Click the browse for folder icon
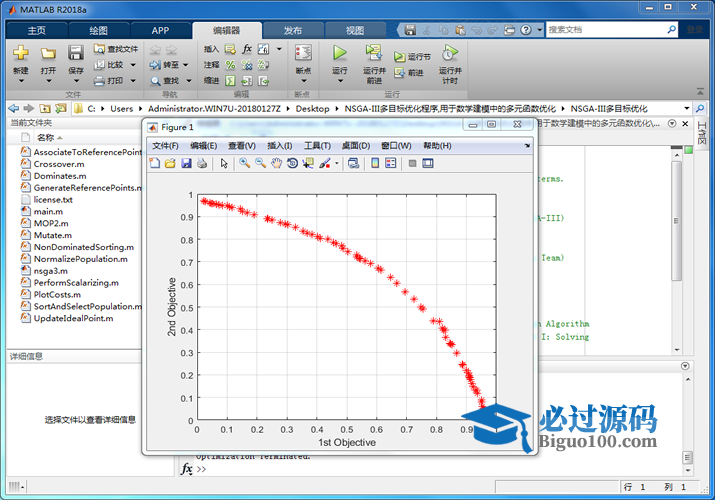 click(x=60, y=108)
